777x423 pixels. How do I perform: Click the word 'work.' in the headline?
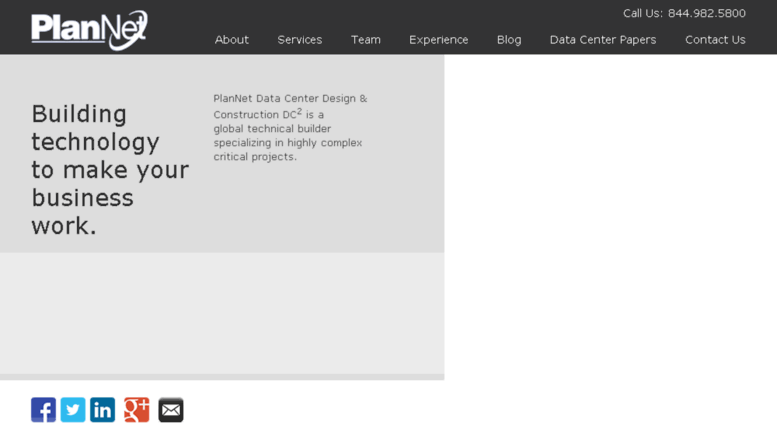click(x=64, y=226)
